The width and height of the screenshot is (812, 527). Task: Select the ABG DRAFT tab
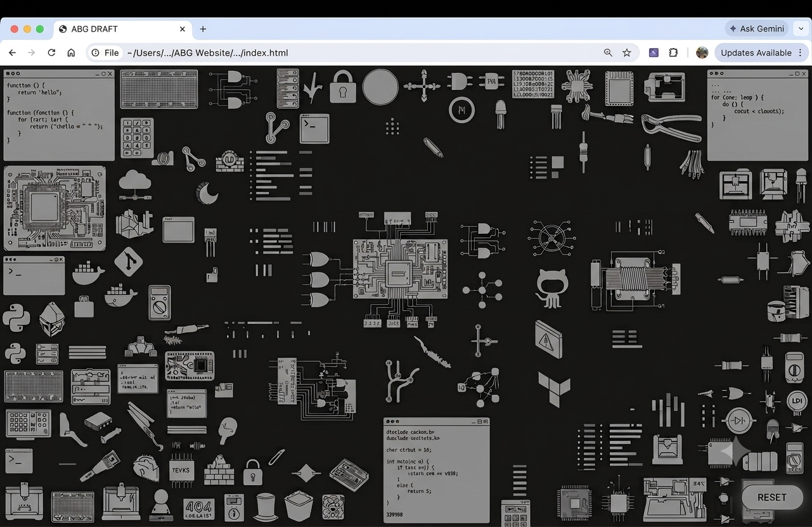pyautogui.click(x=122, y=29)
